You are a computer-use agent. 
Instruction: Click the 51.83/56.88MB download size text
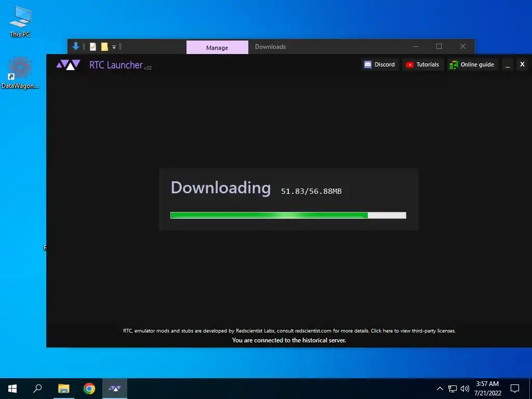[311, 191]
